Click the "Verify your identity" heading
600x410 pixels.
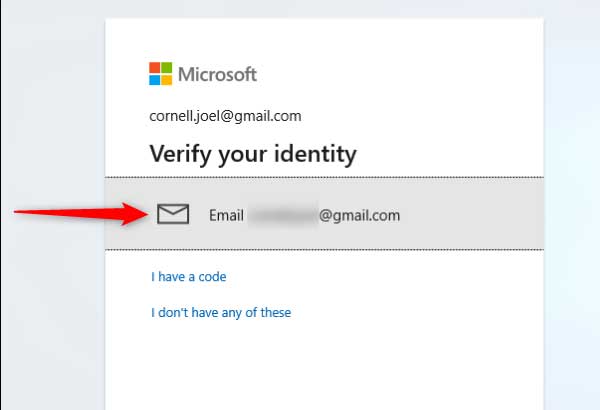[x=253, y=154]
